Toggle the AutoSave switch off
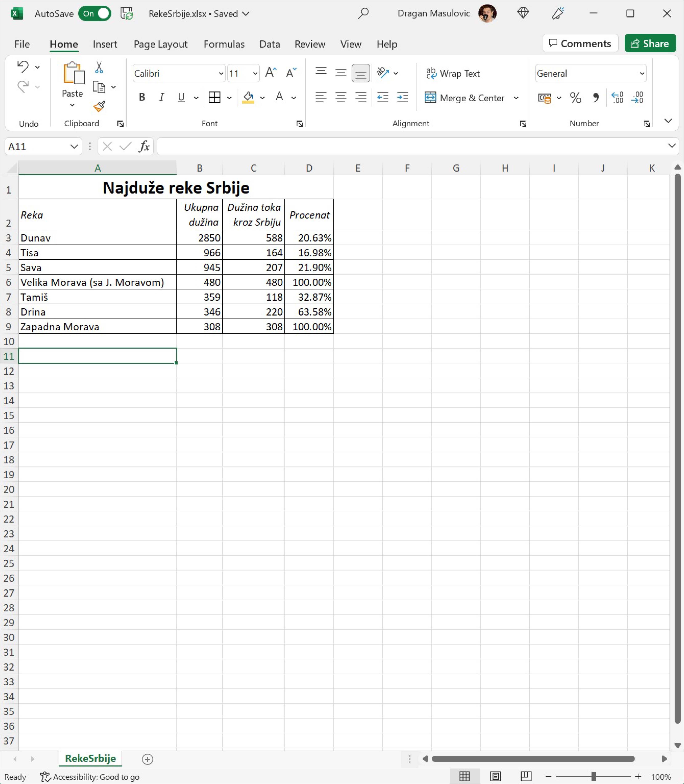The height and width of the screenshot is (784, 684). [95, 14]
